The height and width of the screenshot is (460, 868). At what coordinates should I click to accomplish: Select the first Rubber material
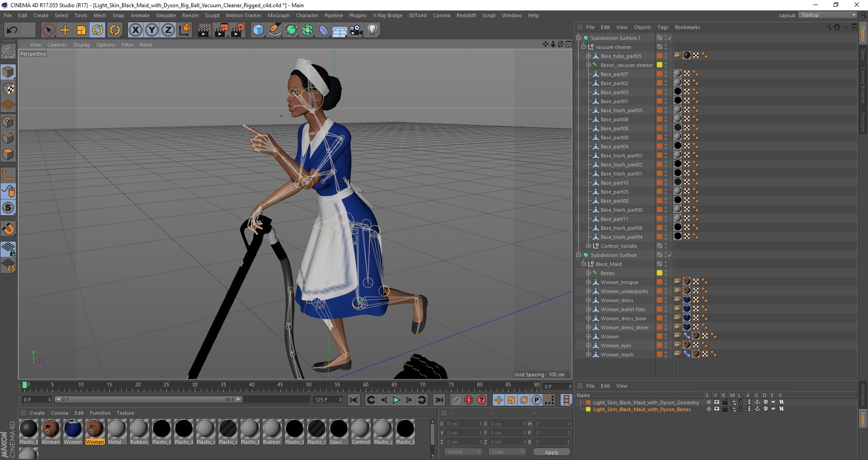(139, 432)
